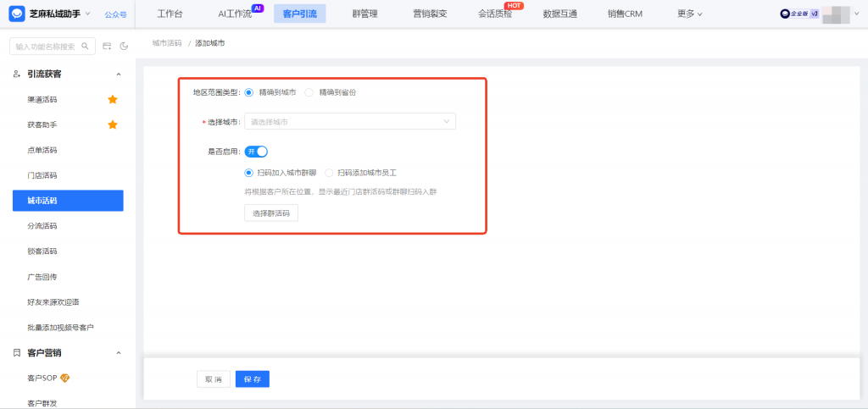This screenshot has width=868, height=409.
Task: Choose 扫码添加城市员工 radio option
Action: 329,173
